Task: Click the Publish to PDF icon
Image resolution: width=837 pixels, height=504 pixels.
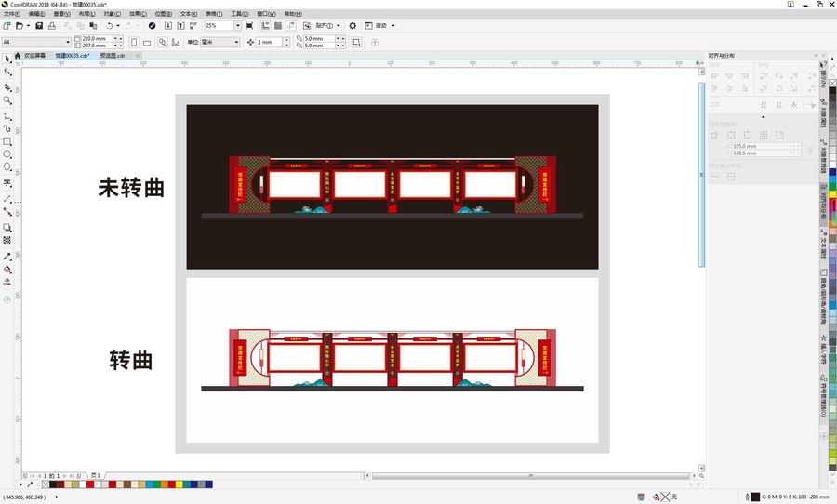Action: point(193,26)
